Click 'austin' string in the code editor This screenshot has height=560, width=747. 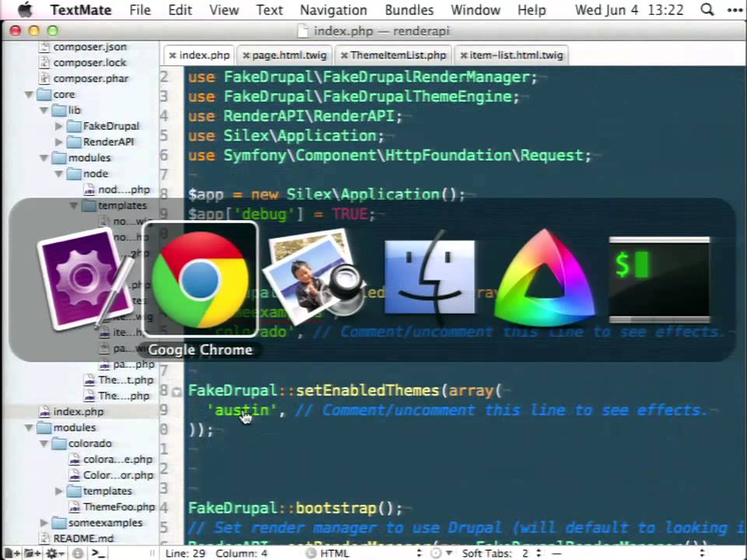(241, 410)
